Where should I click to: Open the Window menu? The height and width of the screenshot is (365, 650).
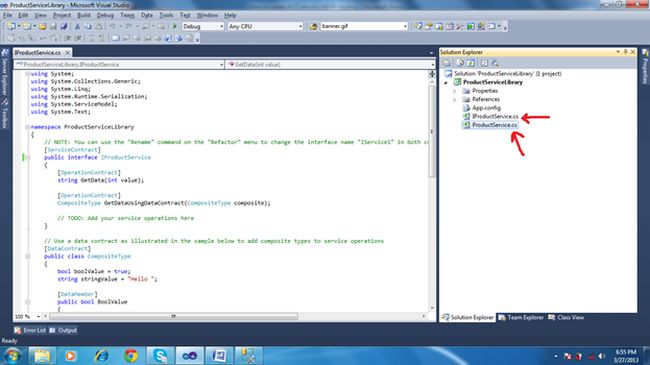[207, 15]
